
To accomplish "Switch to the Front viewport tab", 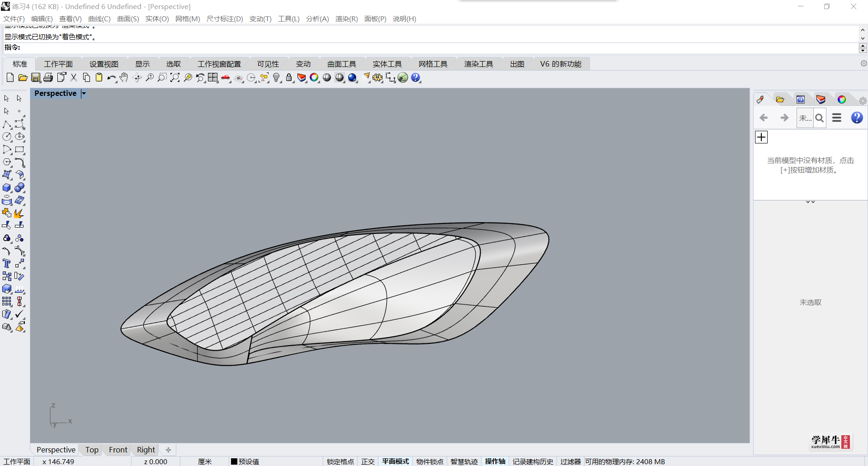I will 118,450.
